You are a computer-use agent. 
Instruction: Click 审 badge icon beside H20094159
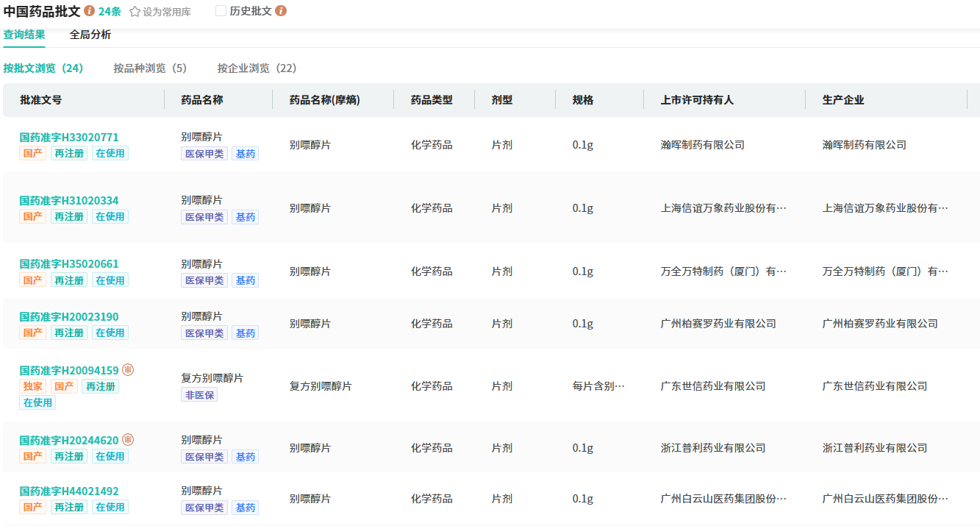[x=128, y=370]
